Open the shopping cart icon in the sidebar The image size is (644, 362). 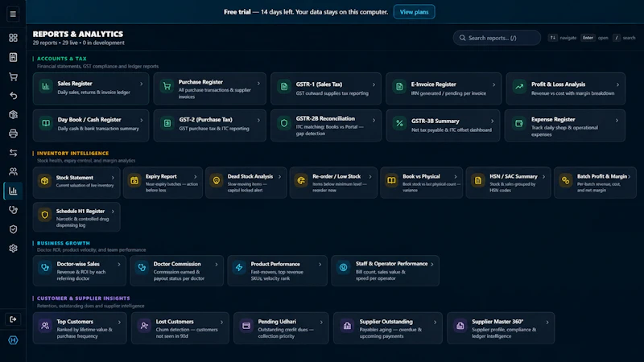pyautogui.click(x=13, y=76)
